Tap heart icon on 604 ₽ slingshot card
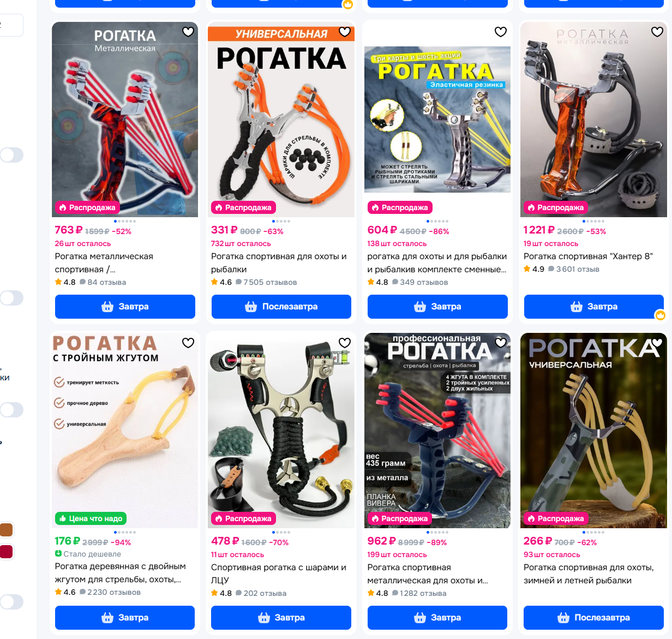672x639 pixels. (x=501, y=32)
